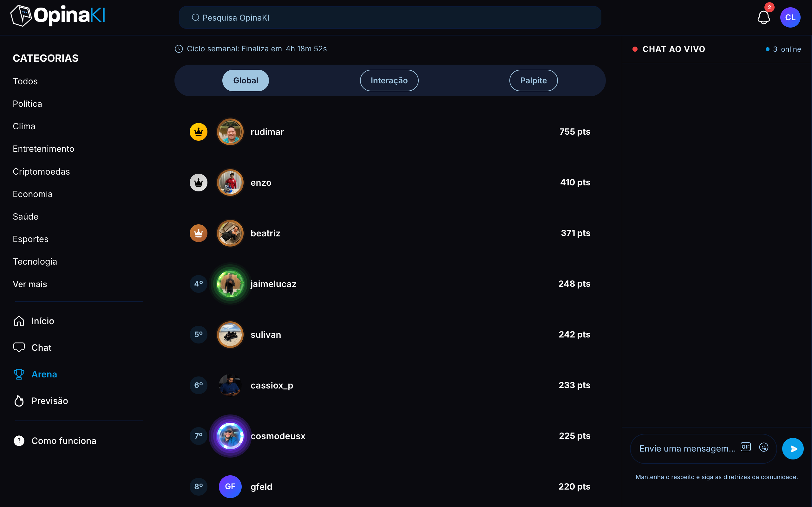Select the Criptomoedas category
The width and height of the screenshot is (812, 507).
click(x=41, y=171)
